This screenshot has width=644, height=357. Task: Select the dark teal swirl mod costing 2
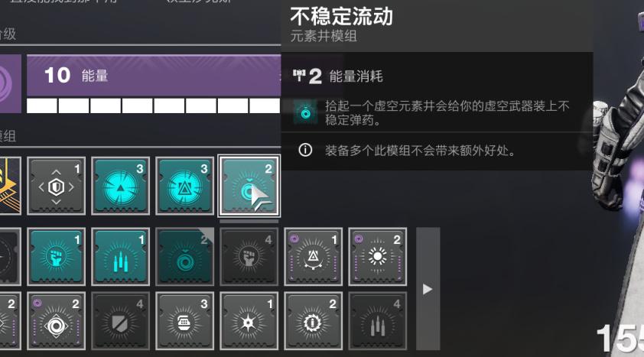[185, 257]
